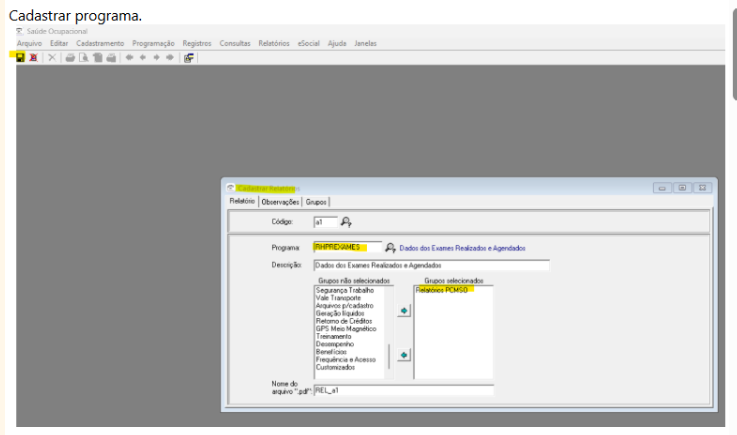Click the lookup icon next to Programa field
The height and width of the screenshot is (435, 737).
click(391, 247)
